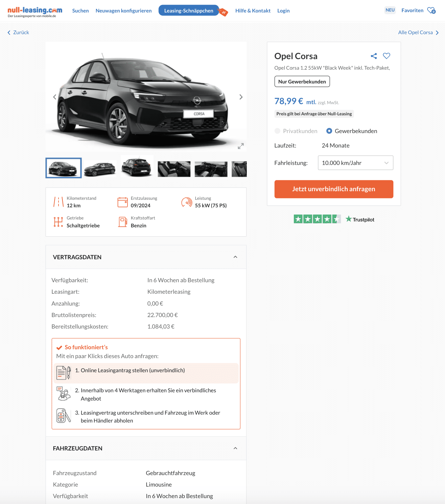Click the share icon next to Opel Corsa
The height and width of the screenshot is (504, 445).
click(x=374, y=56)
